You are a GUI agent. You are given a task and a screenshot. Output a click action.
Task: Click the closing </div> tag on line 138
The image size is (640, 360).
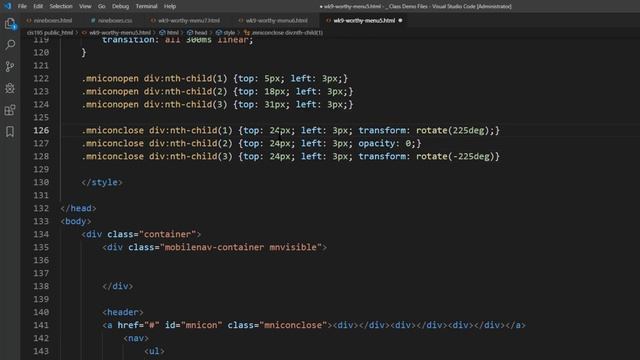[x=118, y=286]
